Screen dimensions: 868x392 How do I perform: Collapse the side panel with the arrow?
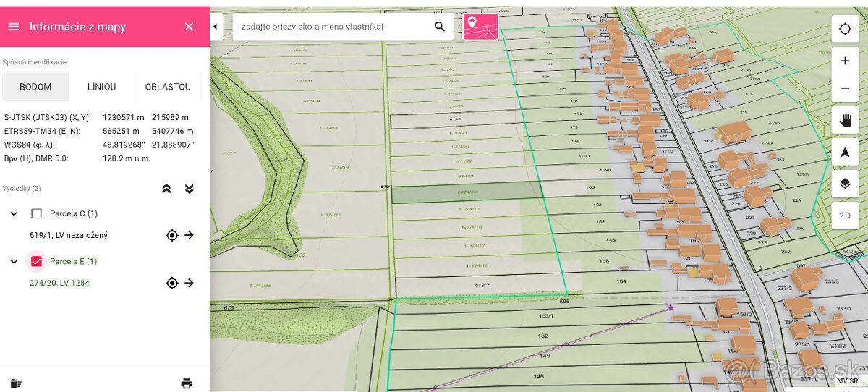[216, 27]
